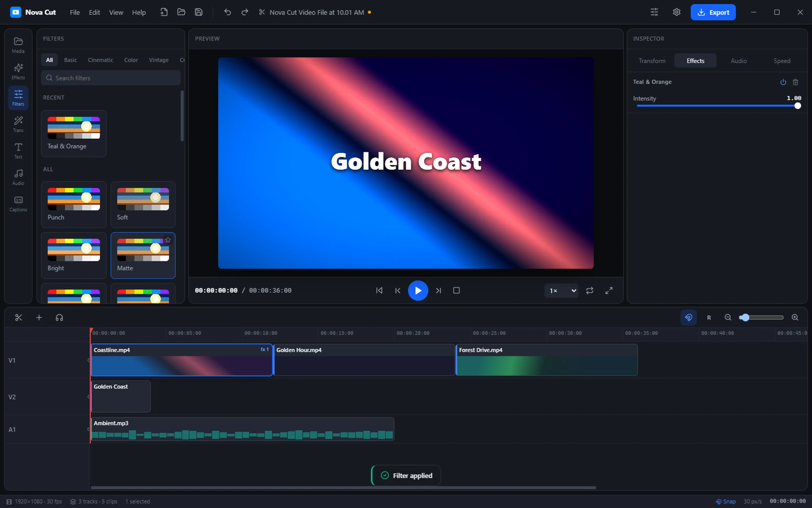Screen dimensions: 812x508
Task: Toggle loop playback in preview
Action: (x=590, y=291)
